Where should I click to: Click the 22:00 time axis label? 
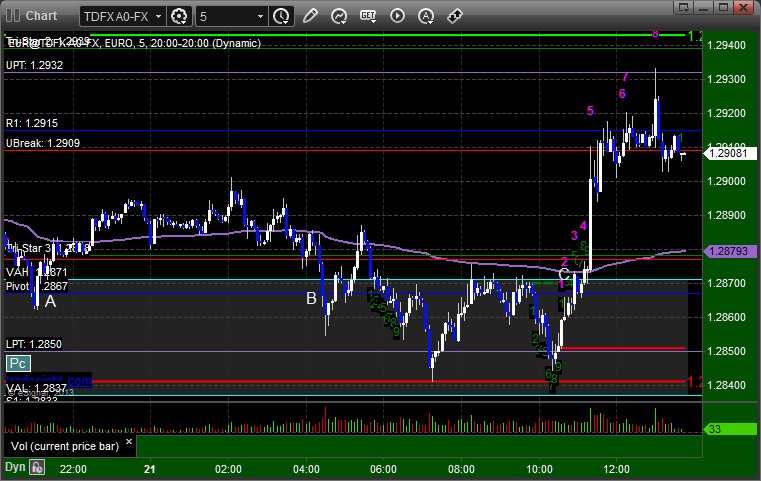[73, 469]
